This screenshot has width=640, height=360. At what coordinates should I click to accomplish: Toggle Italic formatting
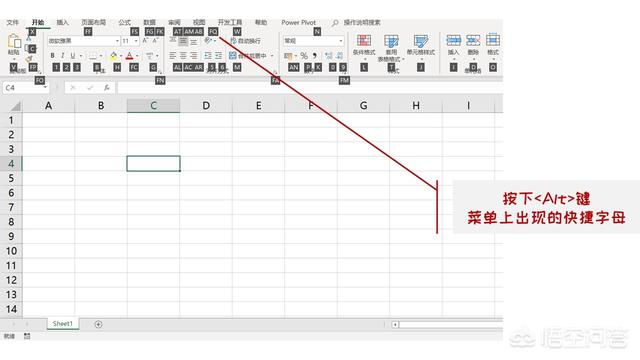tap(62, 56)
